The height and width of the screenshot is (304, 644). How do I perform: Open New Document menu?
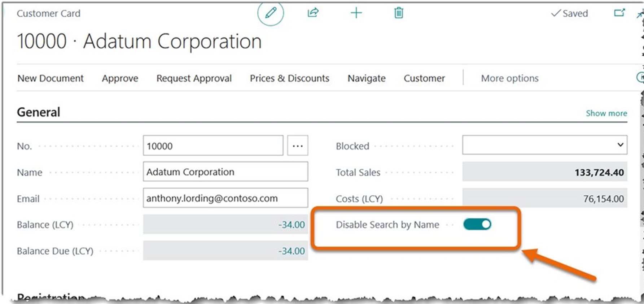[x=51, y=78]
